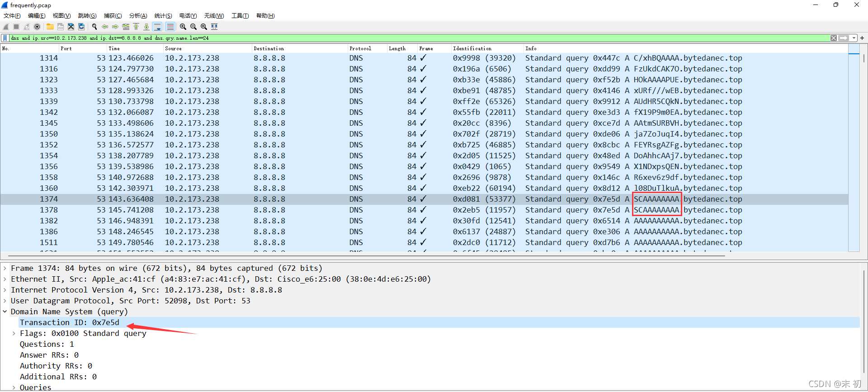Expand the Flags: 0x0100 row
The image size is (868, 392).
14,333
